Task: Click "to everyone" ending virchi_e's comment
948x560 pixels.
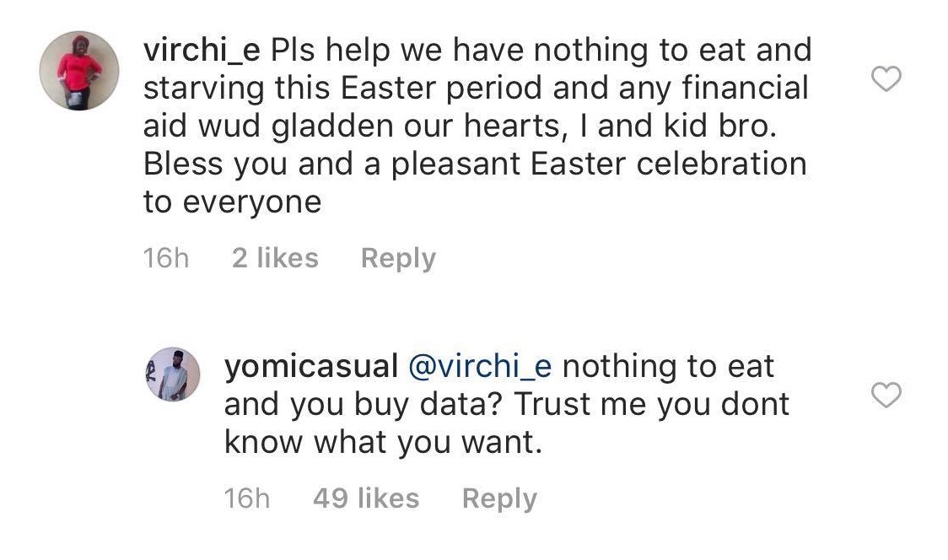Action: 233,202
